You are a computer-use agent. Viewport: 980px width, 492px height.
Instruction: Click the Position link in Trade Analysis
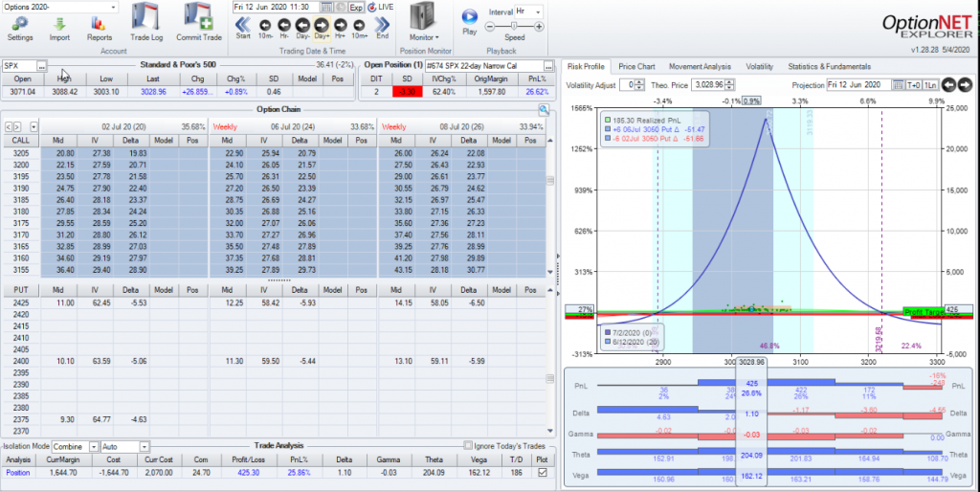(x=17, y=473)
